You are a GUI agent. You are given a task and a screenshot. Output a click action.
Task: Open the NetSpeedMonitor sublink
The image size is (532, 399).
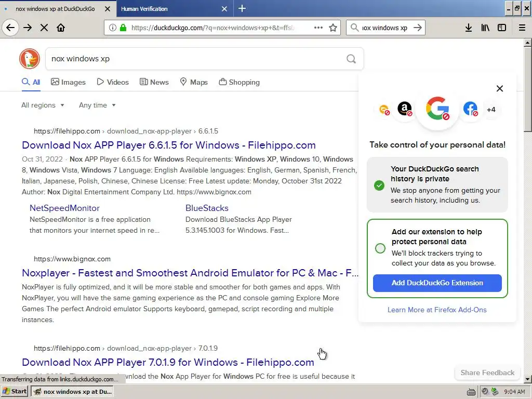(64, 208)
